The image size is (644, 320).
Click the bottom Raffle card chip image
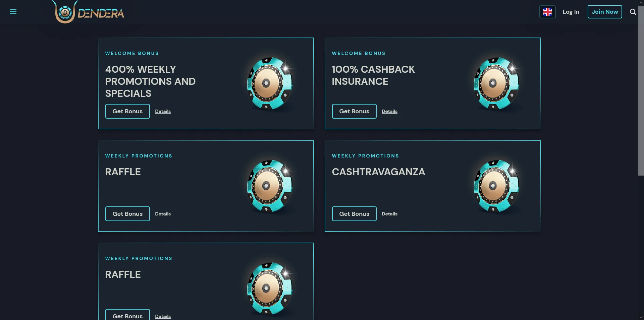pyautogui.click(x=270, y=289)
